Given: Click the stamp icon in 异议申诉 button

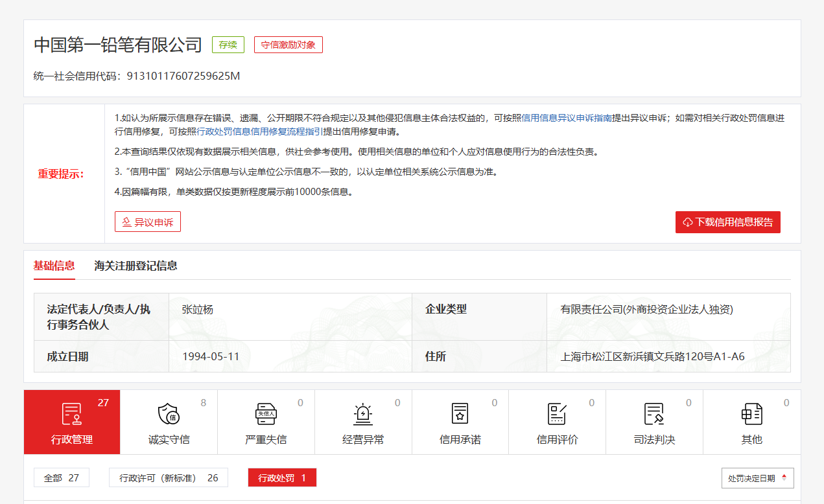Looking at the screenshot, I should [x=126, y=222].
